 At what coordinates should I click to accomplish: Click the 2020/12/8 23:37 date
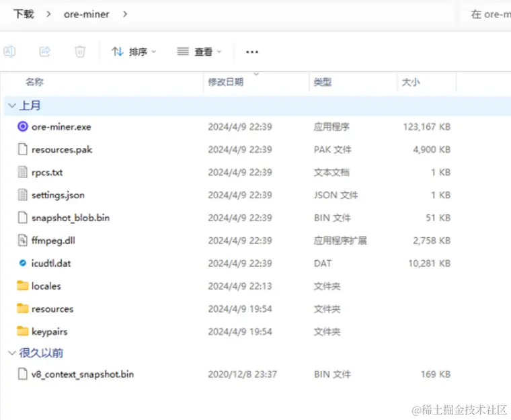pos(243,374)
